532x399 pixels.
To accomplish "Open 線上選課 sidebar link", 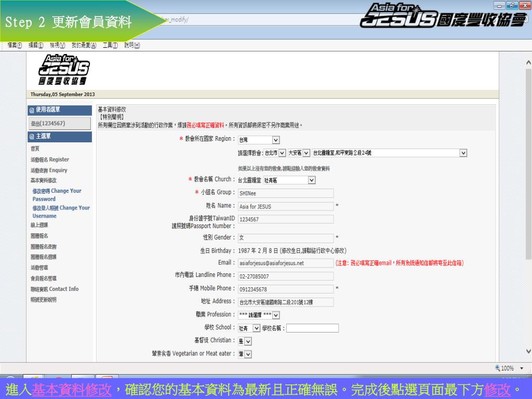I will (39, 225).
